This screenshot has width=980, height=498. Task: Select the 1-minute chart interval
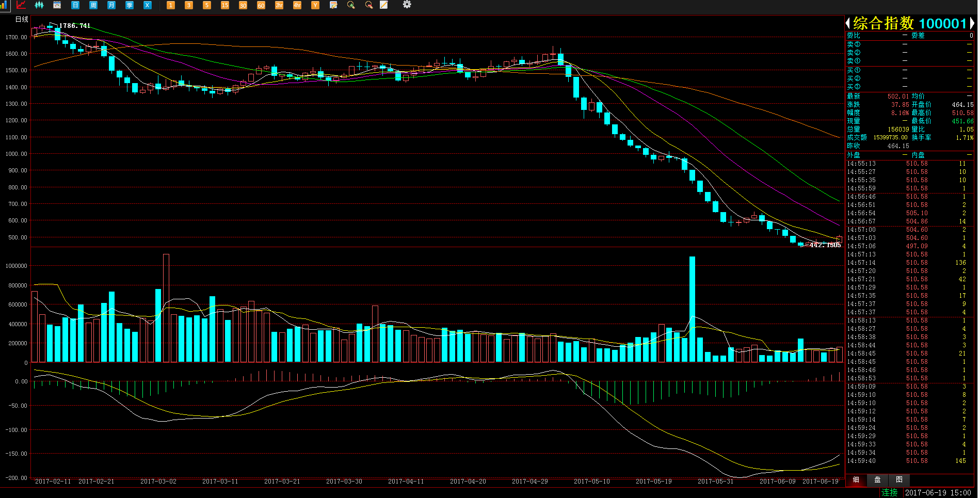(171, 5)
